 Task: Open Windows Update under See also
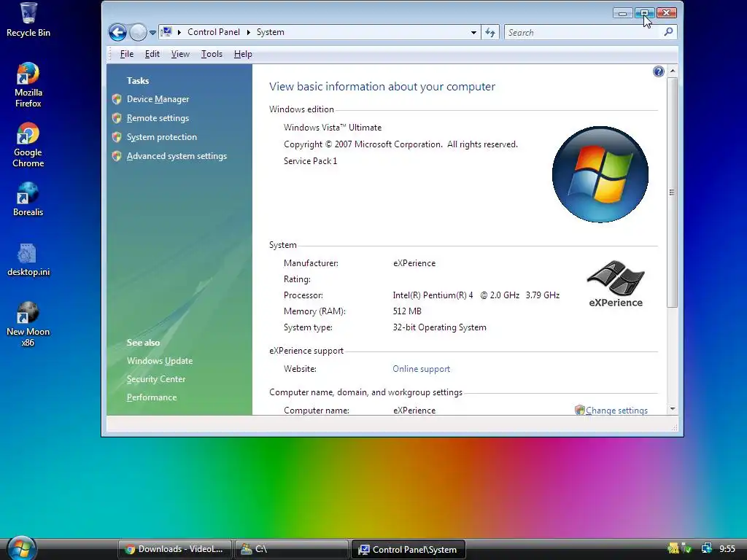(160, 361)
